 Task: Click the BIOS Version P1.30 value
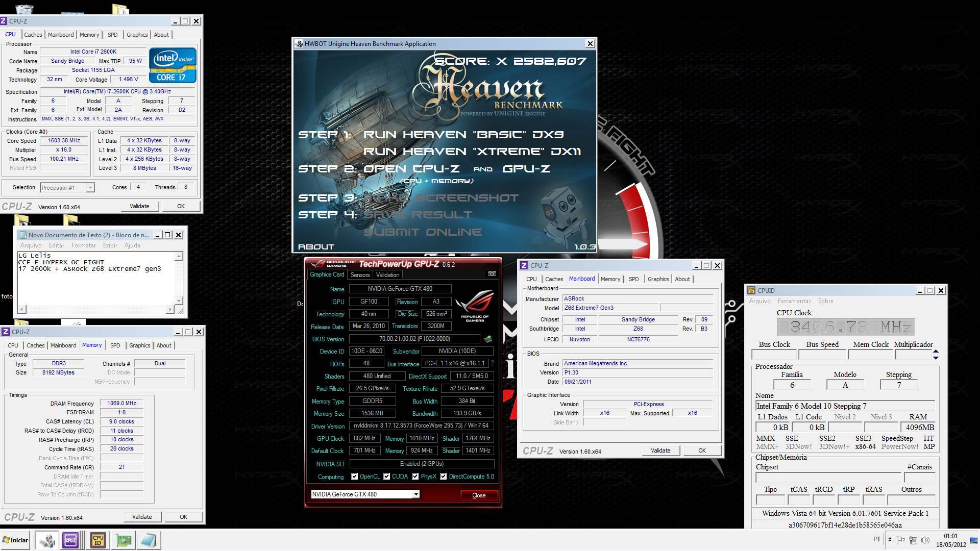pyautogui.click(x=638, y=372)
